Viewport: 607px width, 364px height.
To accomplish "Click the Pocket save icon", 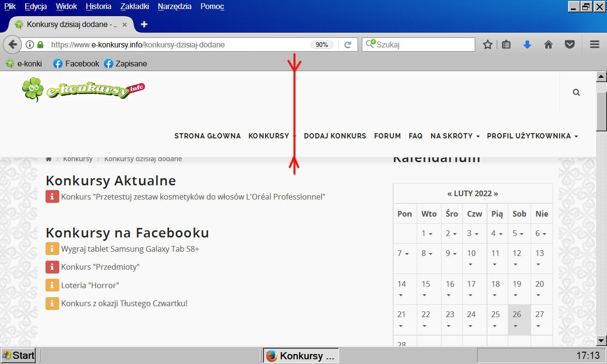I will click(x=570, y=45).
